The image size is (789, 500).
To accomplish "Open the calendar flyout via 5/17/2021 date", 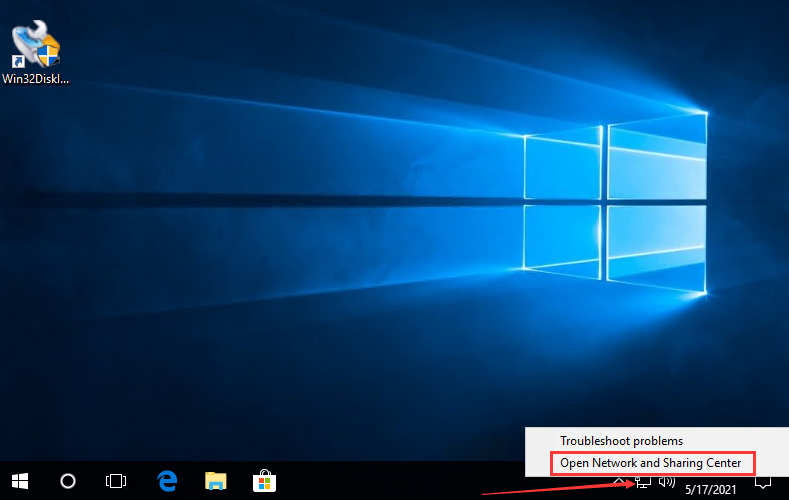I will tap(711, 489).
